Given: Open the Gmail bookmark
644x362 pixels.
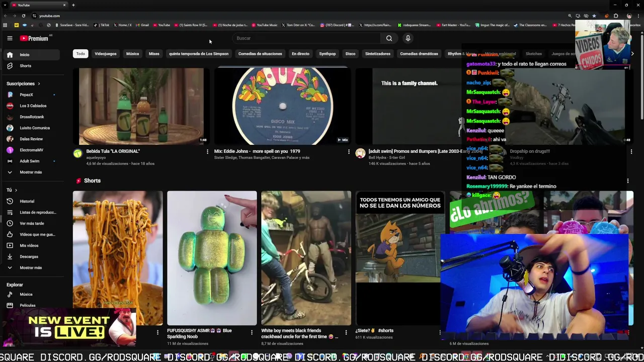Looking at the screenshot, I should tap(142, 25).
